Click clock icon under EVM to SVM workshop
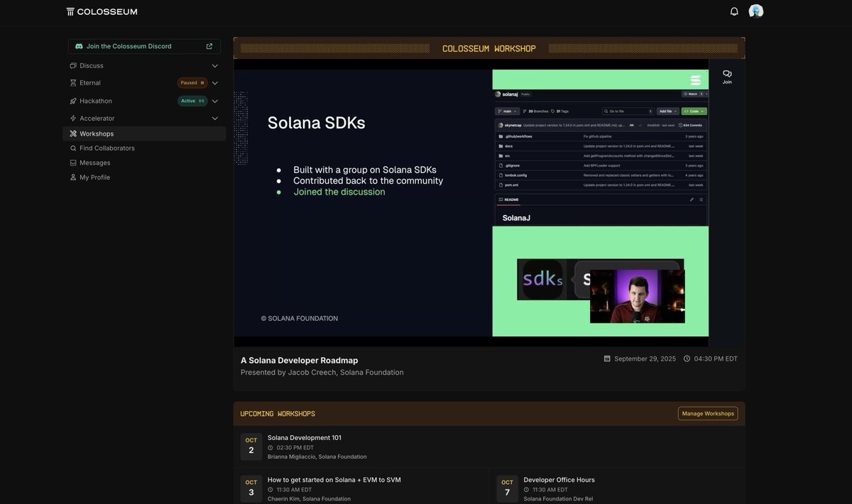Viewport: 852px width, 504px height. [x=271, y=490]
